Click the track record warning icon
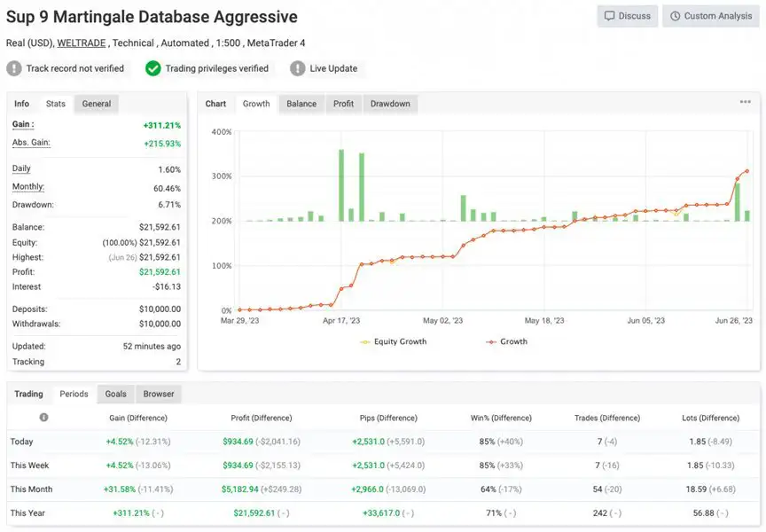The image size is (766, 532). click(x=14, y=68)
